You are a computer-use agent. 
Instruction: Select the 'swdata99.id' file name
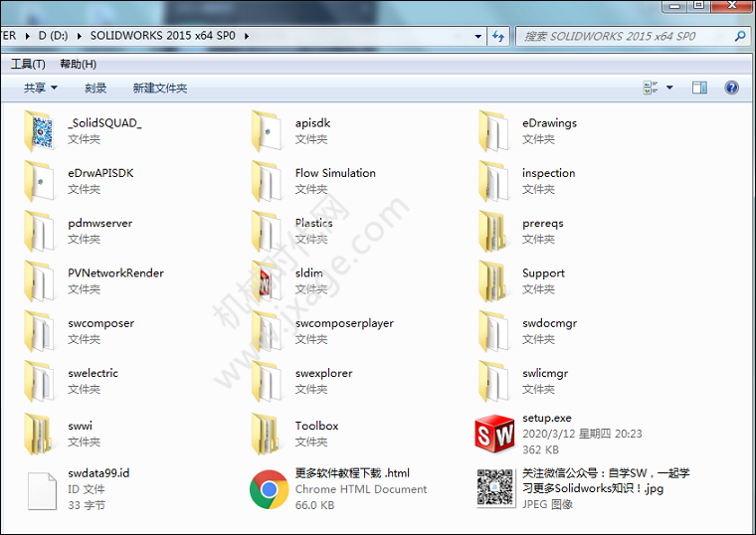point(98,473)
